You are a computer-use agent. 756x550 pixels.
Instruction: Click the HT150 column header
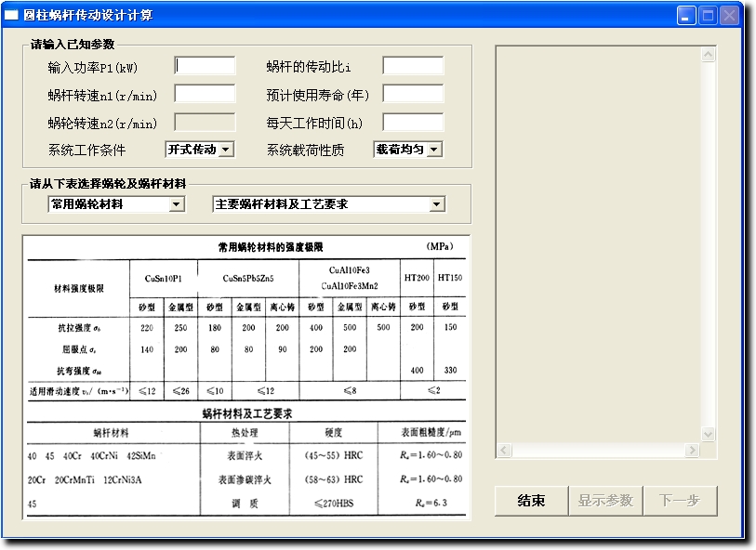click(x=450, y=278)
